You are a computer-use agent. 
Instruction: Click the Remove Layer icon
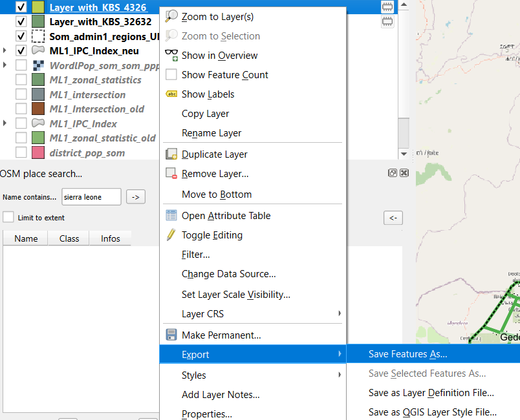(x=171, y=174)
